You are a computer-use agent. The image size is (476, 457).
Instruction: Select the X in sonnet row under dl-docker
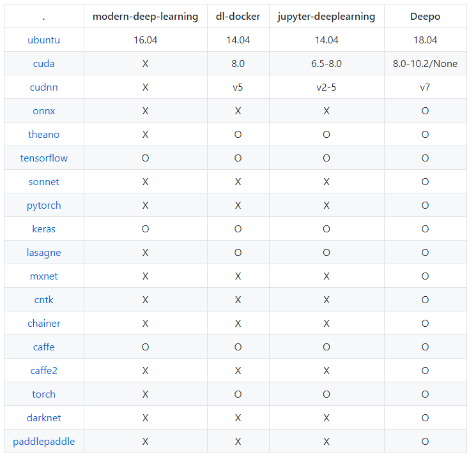(x=238, y=182)
